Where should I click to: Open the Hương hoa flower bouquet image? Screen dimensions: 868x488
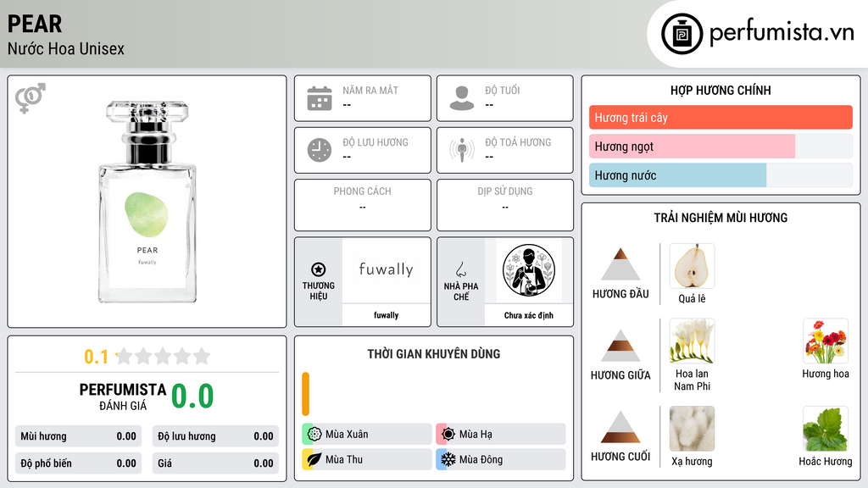[826, 341]
